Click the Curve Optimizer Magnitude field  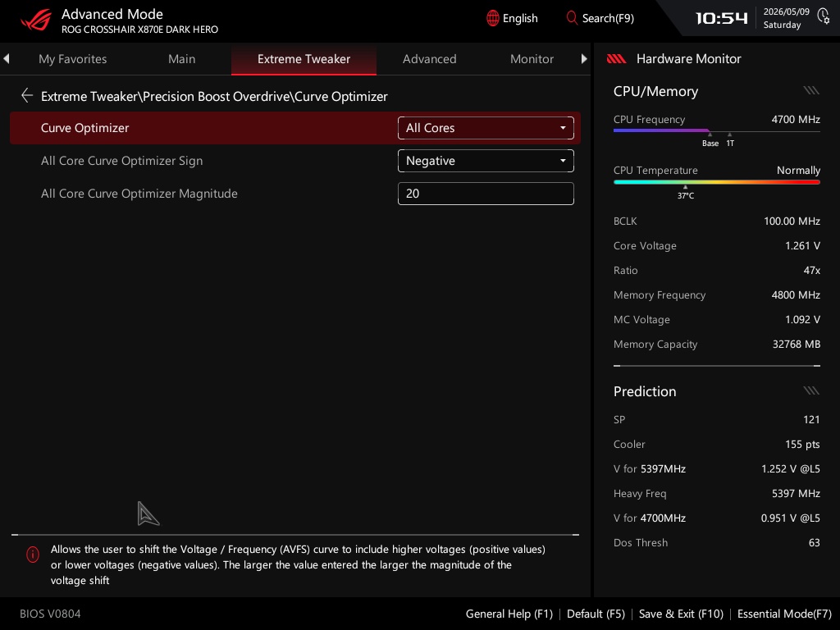point(486,194)
